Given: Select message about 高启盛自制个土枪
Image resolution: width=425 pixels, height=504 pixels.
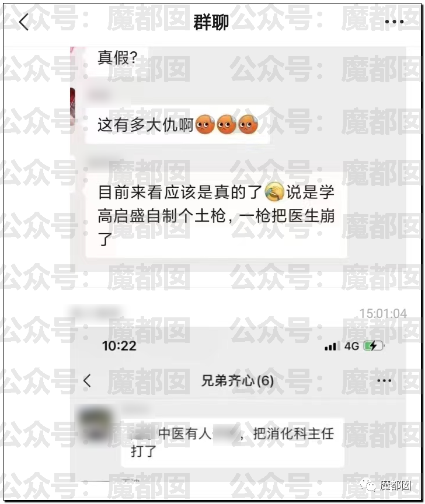Looking at the screenshot, I should pos(216,216).
